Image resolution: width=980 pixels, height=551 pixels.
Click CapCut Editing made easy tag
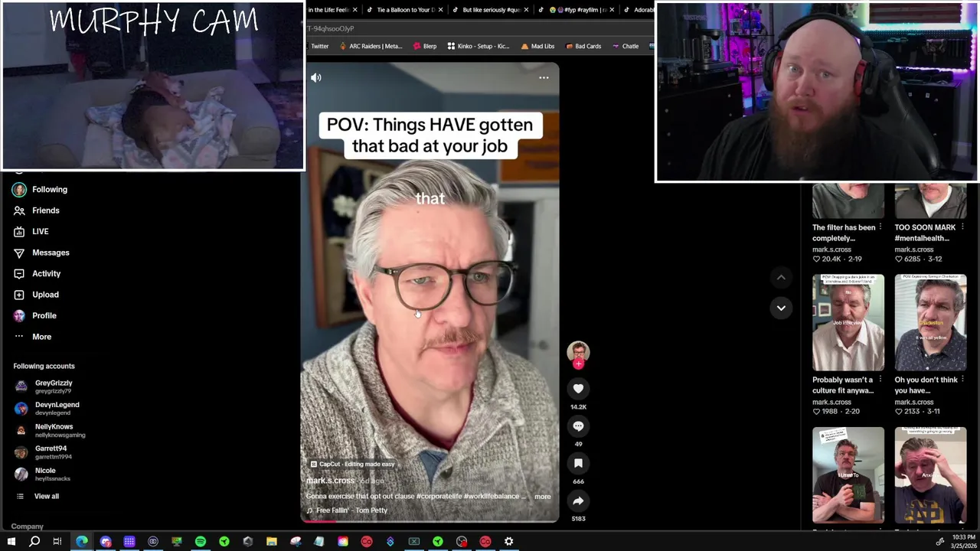(353, 464)
